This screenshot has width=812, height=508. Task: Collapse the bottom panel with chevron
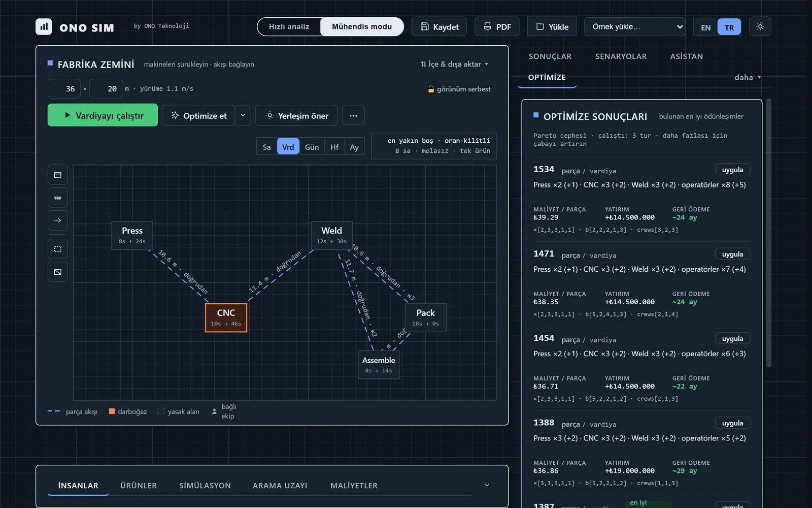point(487,485)
